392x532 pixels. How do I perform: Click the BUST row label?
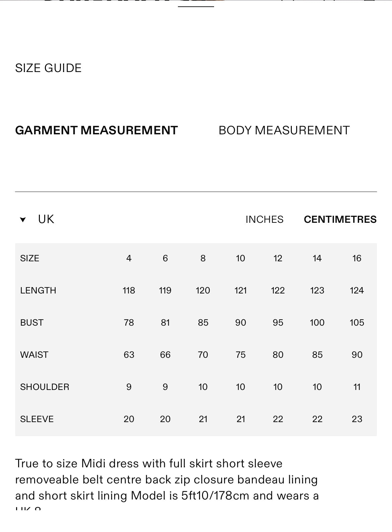[32, 323]
